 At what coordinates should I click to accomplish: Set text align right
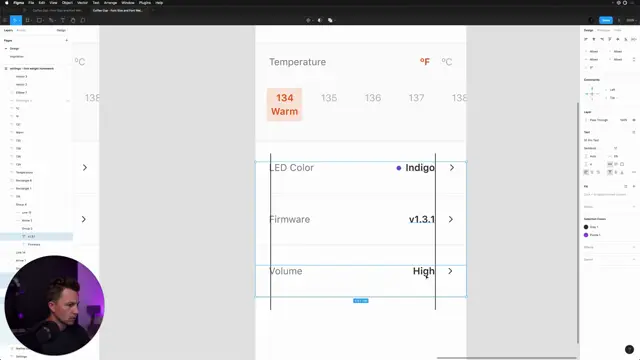click(x=598, y=172)
